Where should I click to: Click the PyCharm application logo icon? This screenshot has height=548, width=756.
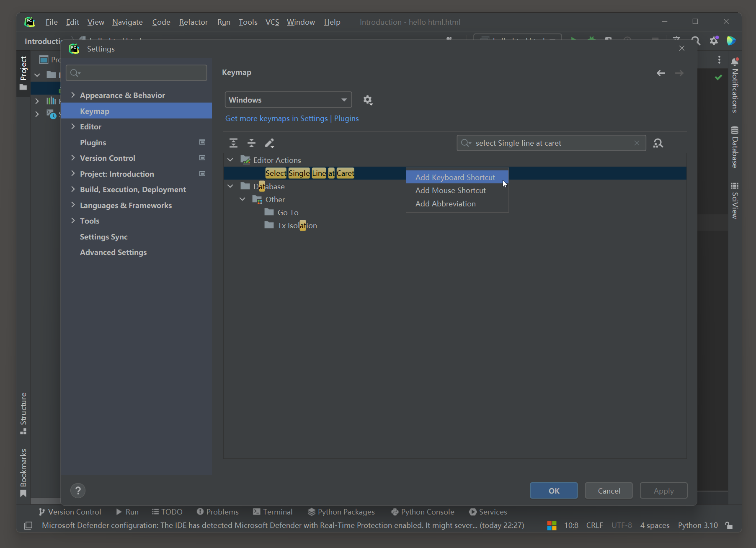[29, 22]
